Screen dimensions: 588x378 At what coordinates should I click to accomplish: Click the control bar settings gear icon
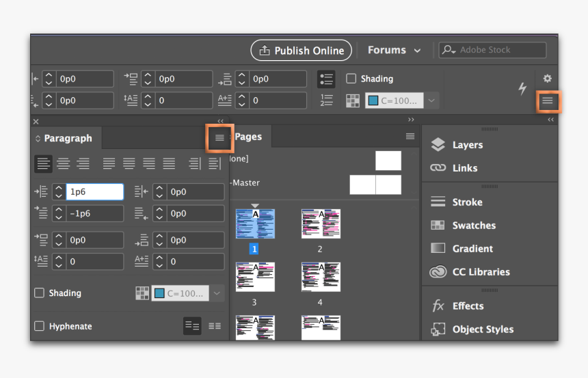click(547, 79)
